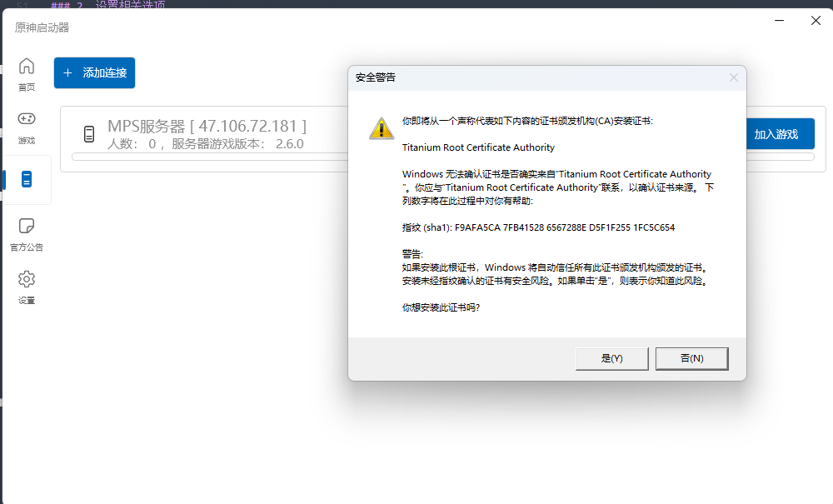Screen dimensions: 833x504
Task: Click the sha1 fingerprint text line
Action: pos(538,227)
